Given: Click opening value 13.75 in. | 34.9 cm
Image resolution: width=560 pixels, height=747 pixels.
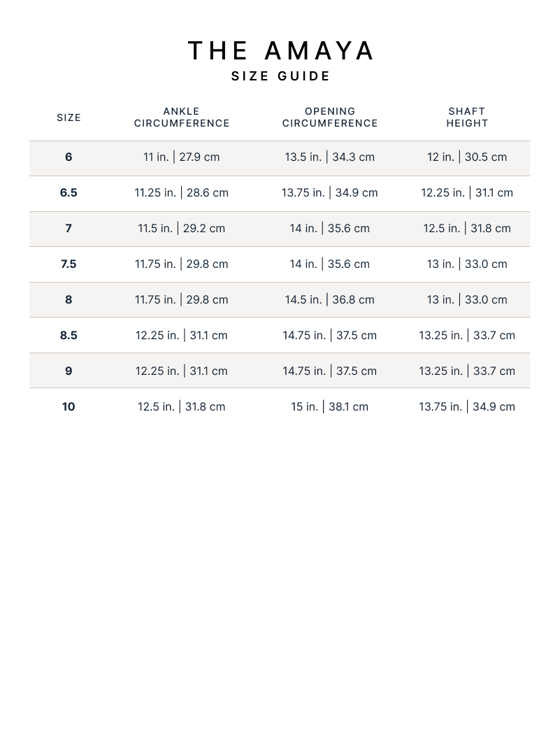Looking at the screenshot, I should pyautogui.click(x=330, y=193).
